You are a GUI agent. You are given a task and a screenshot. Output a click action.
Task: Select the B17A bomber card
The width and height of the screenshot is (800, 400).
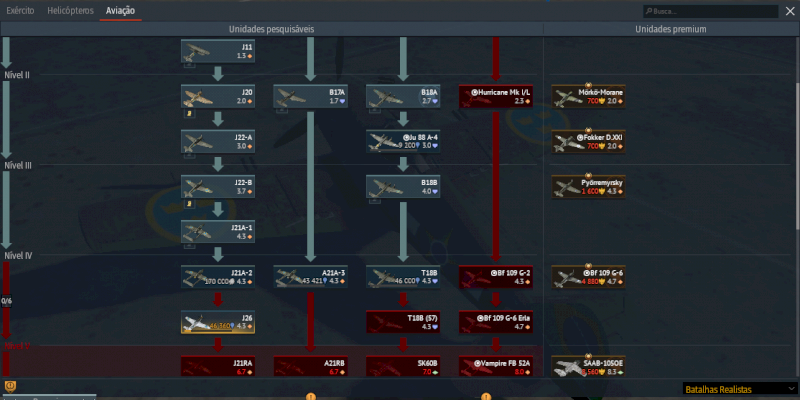[x=310, y=96]
